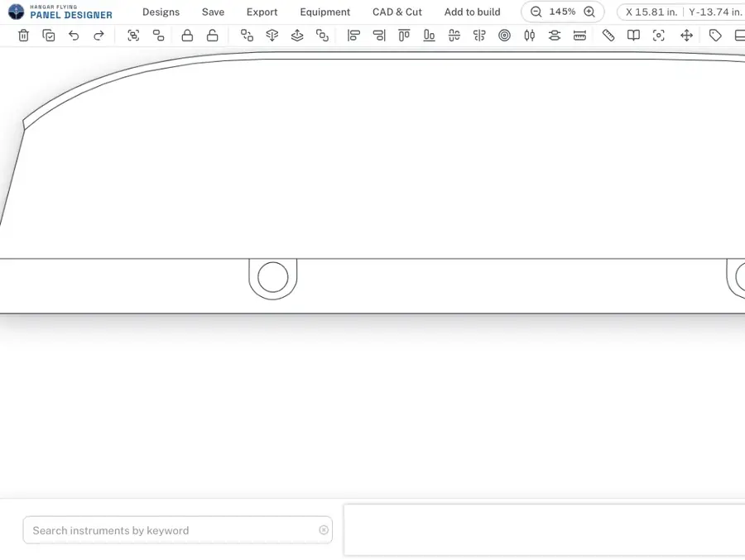
Task: Bring selection forward one layer
Action: pos(297,36)
